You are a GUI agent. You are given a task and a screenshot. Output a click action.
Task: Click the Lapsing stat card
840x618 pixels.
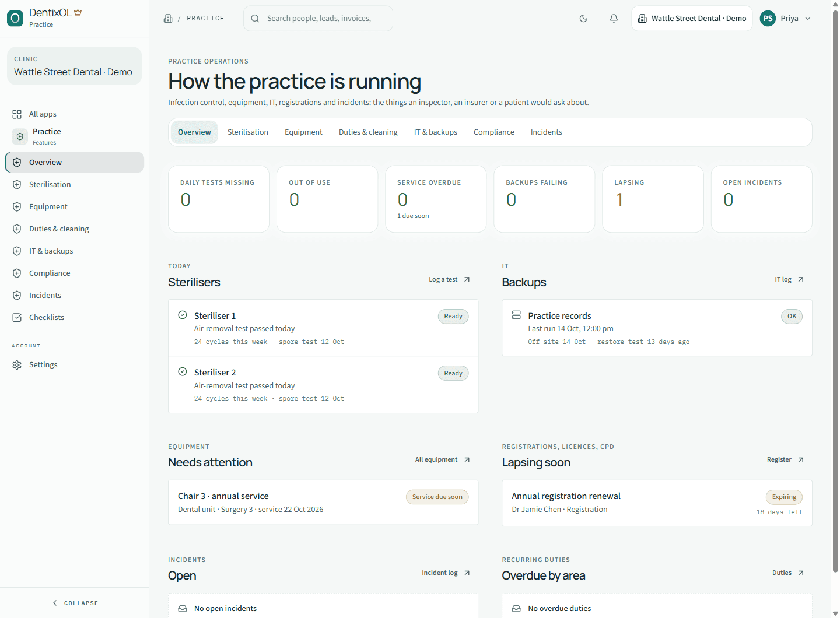point(653,199)
